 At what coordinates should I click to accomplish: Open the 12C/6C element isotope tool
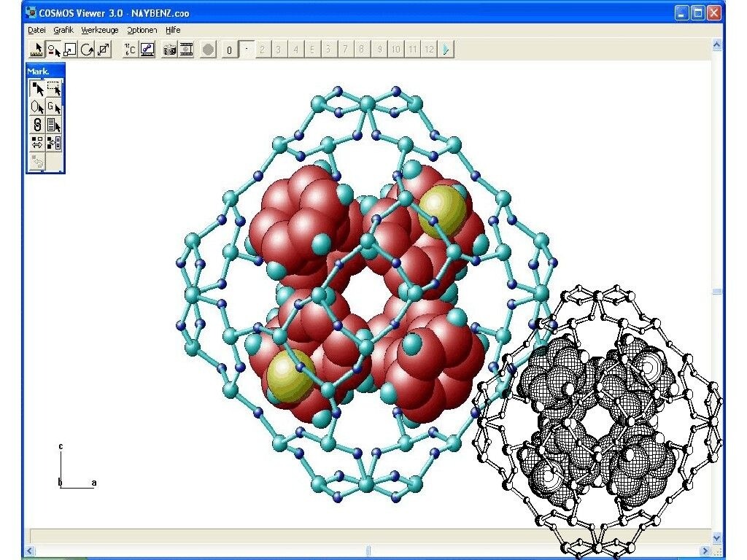[x=130, y=50]
